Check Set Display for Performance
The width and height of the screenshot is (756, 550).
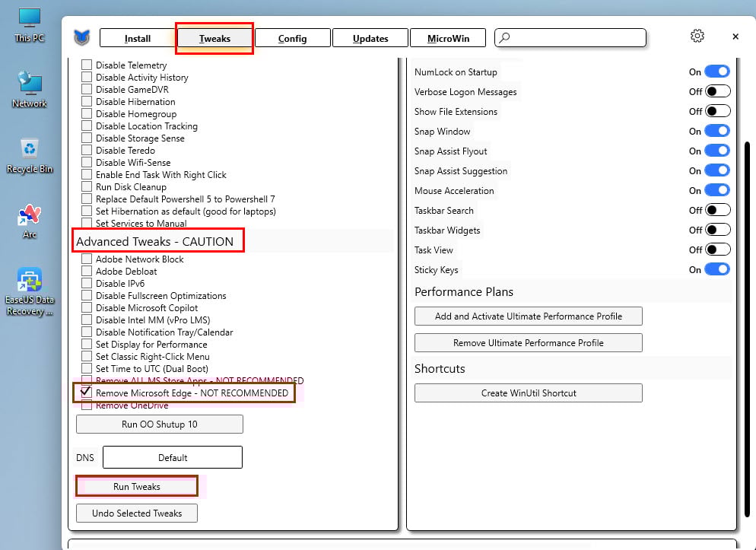click(87, 344)
